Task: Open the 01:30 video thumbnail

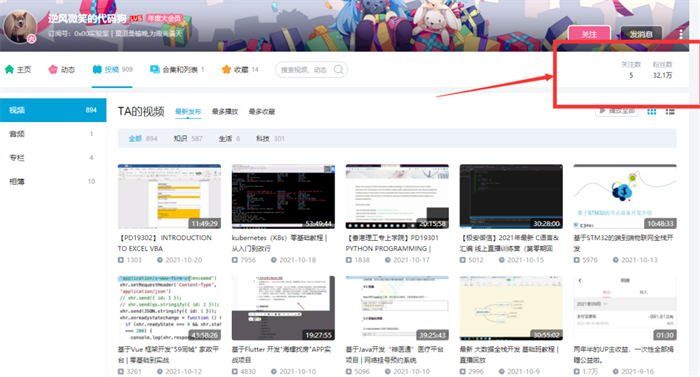Action: point(625,308)
